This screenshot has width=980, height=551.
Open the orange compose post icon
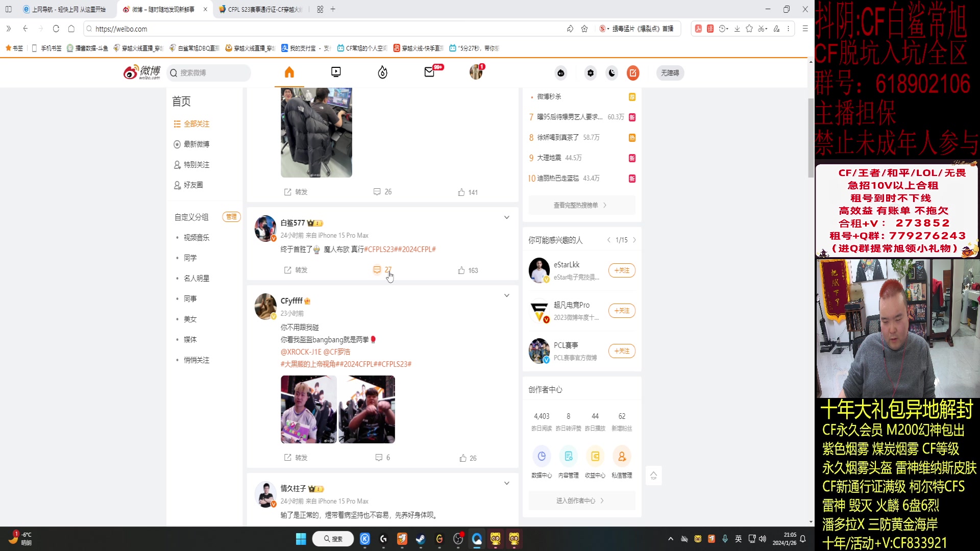pyautogui.click(x=633, y=73)
